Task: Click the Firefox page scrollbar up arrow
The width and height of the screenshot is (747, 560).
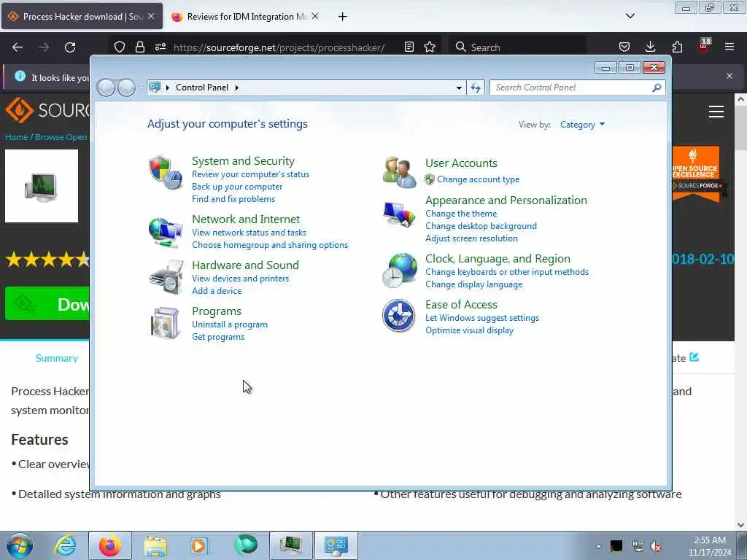Action: point(740,99)
